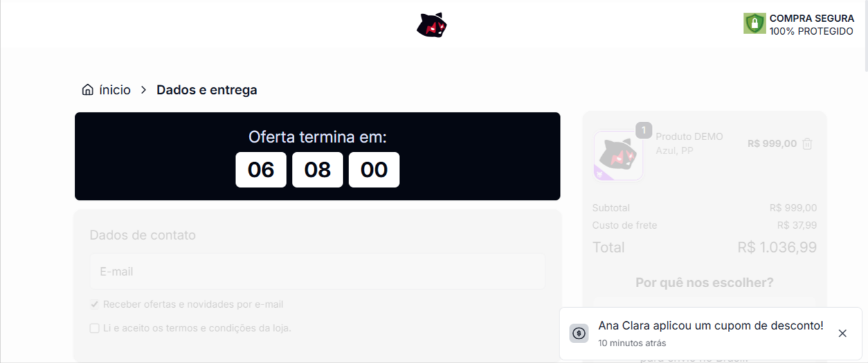
Task: Click the raccoon store logo in header
Action: pyautogui.click(x=431, y=25)
